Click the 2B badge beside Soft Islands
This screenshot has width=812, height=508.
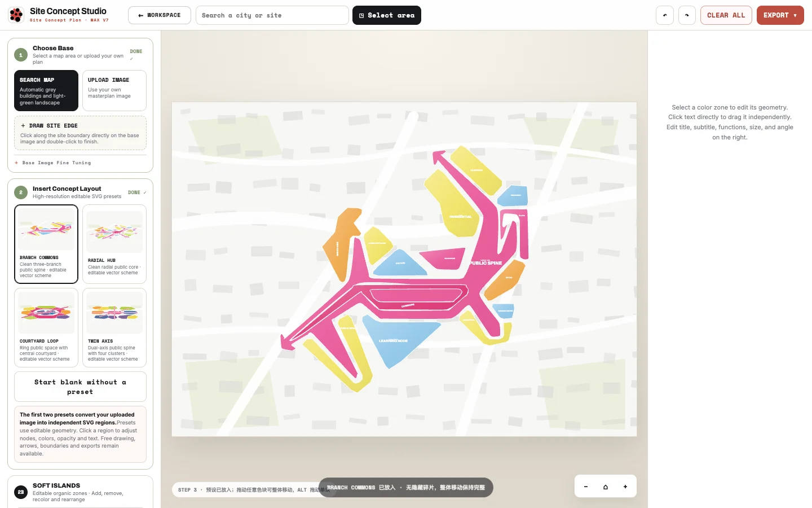click(21, 492)
